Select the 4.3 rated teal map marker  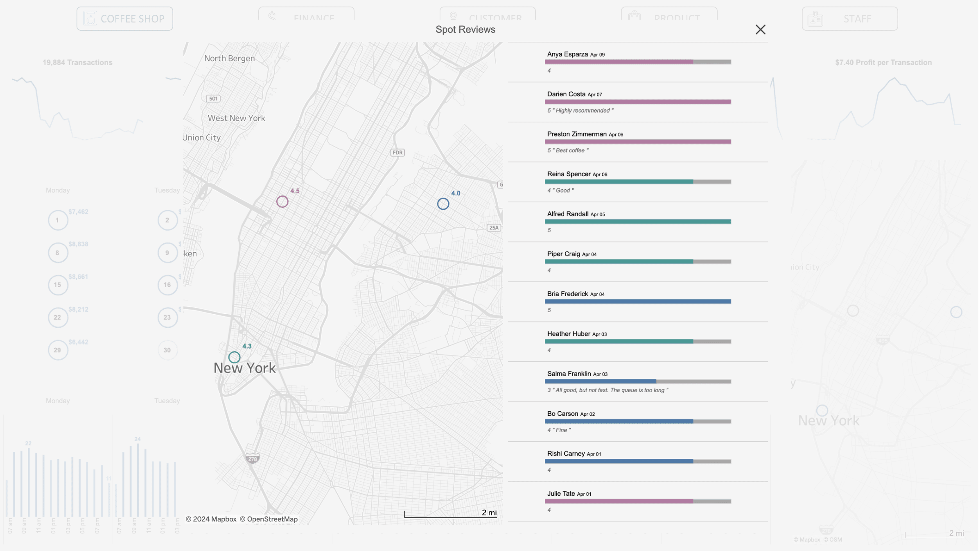click(x=234, y=357)
